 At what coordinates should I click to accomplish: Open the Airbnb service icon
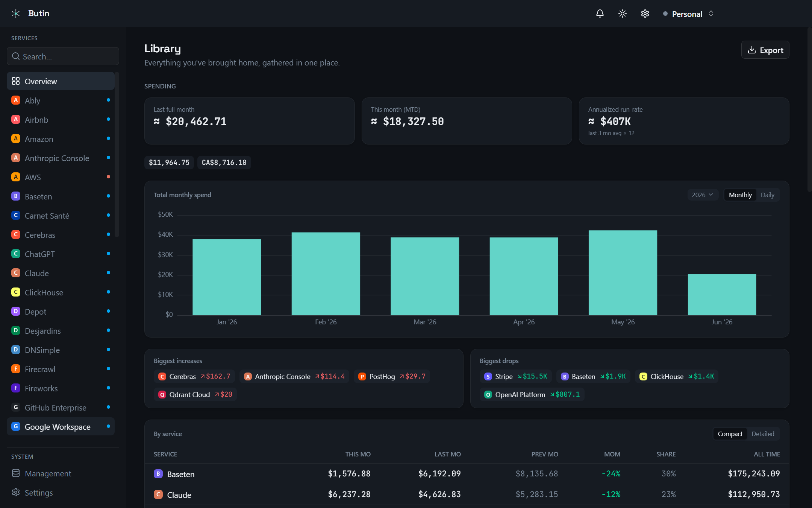(16, 119)
